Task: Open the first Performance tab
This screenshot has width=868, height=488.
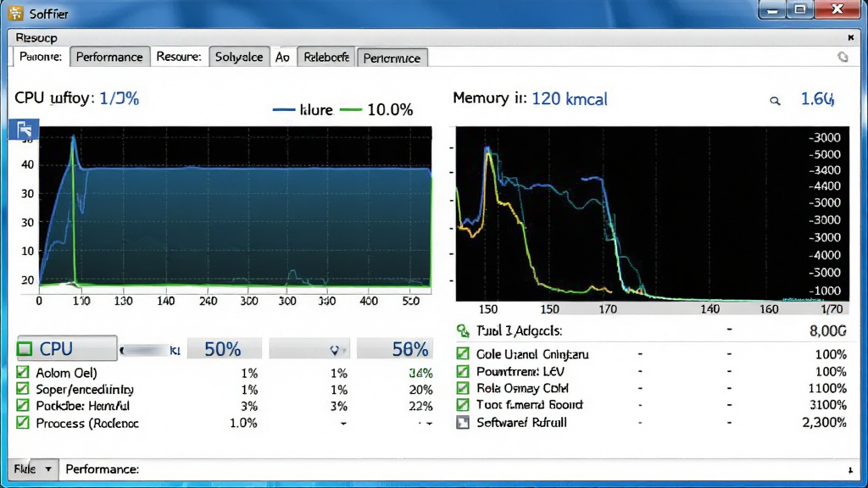Action: [x=109, y=57]
